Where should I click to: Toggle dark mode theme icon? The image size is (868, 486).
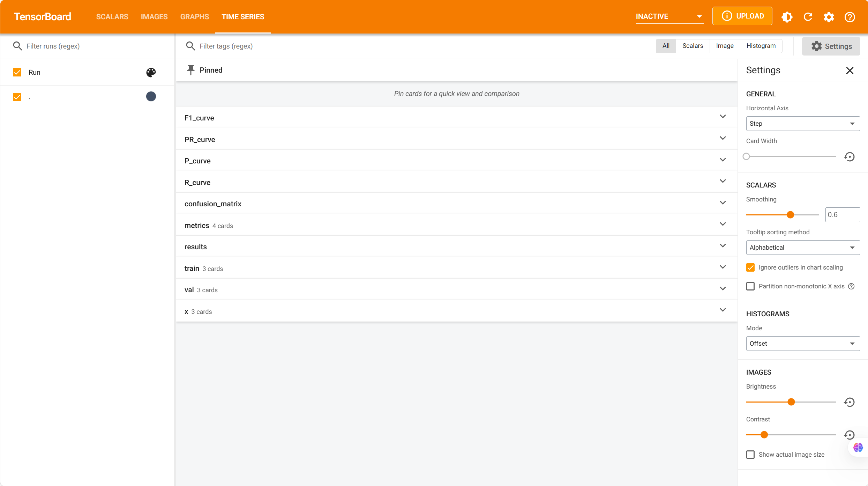(787, 17)
